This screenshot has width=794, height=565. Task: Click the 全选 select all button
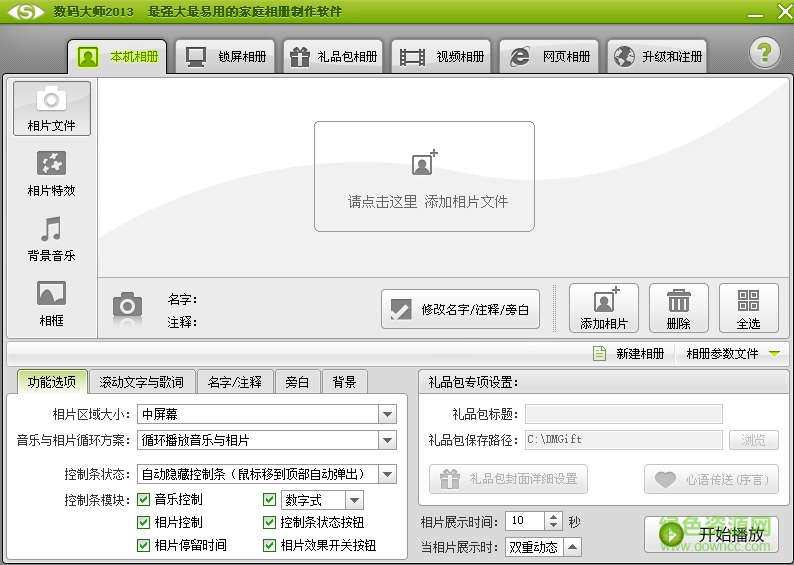pyautogui.click(x=748, y=308)
